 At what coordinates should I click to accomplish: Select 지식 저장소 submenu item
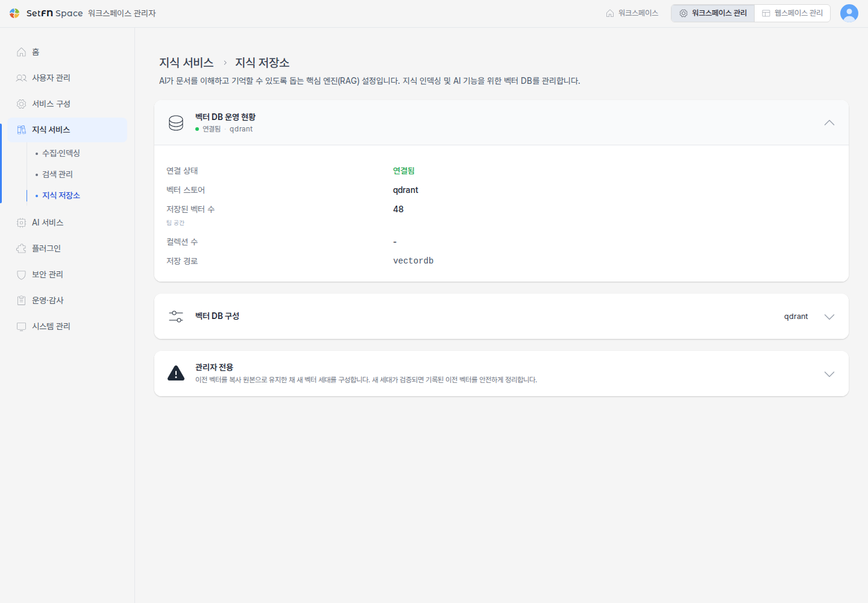point(61,195)
